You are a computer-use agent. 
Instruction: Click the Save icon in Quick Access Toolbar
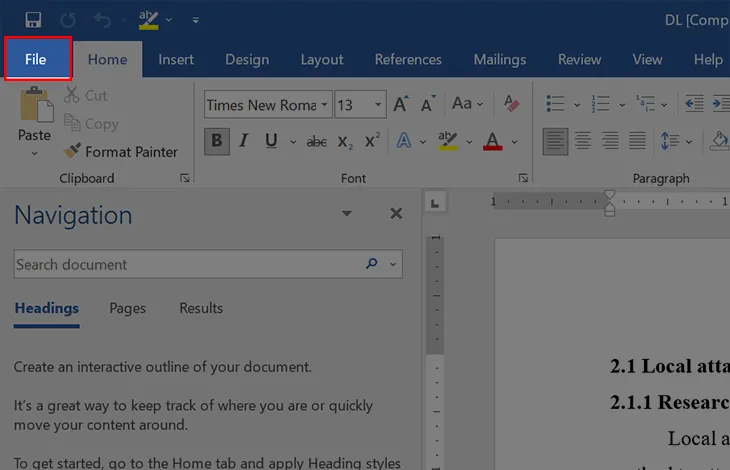[33, 20]
